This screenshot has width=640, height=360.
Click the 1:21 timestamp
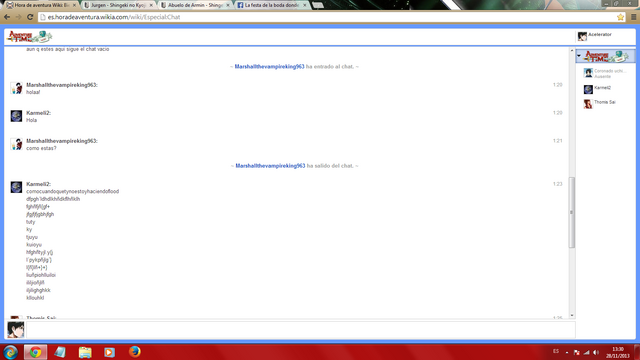(x=558, y=141)
